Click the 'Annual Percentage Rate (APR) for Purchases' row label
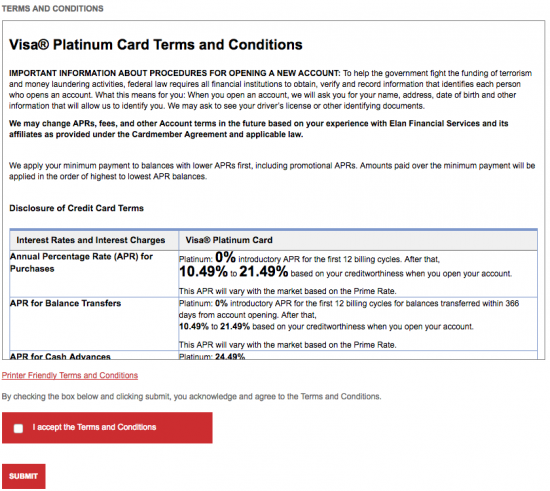This screenshot has height=491, width=550. click(81, 263)
